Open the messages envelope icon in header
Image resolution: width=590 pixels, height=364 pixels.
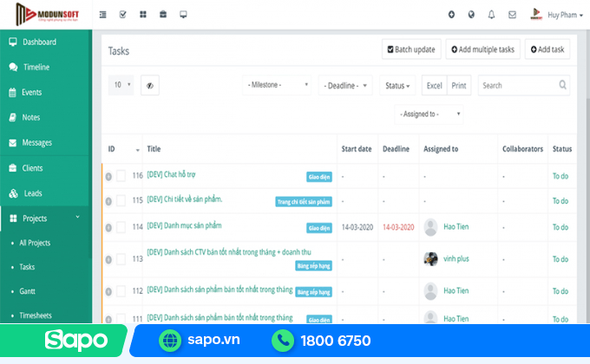point(512,15)
